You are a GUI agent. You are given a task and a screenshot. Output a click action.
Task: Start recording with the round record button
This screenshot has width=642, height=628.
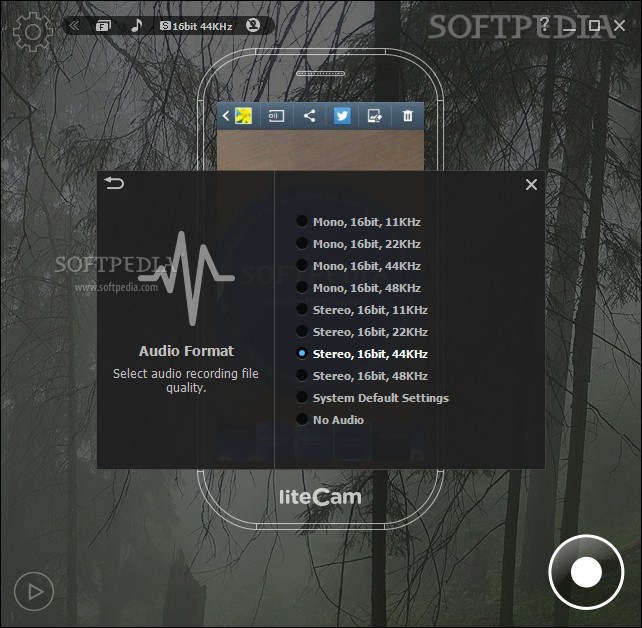586,572
